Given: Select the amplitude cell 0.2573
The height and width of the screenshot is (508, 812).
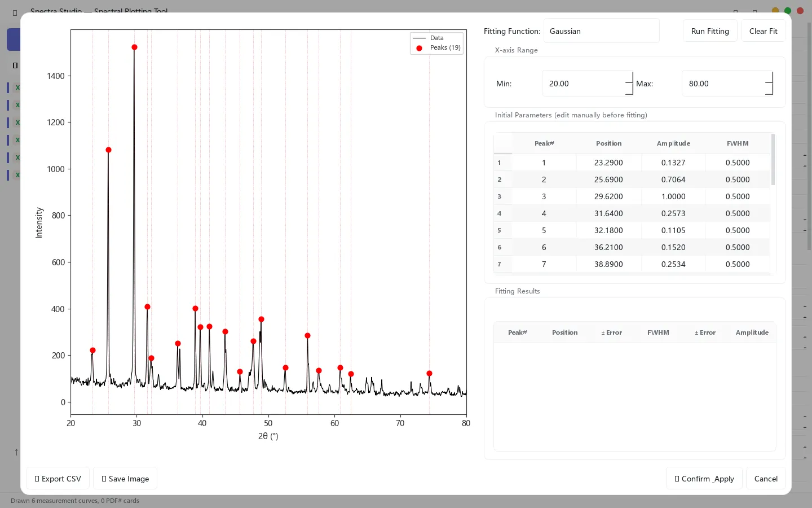Looking at the screenshot, I should (673, 213).
